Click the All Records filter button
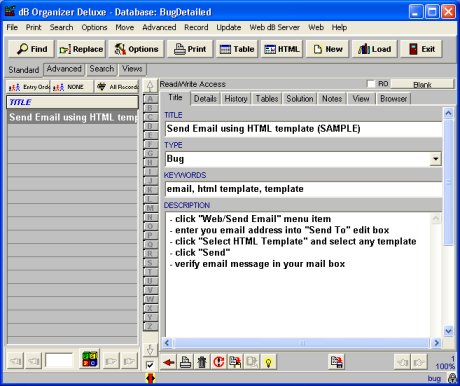Image resolution: width=460 pixels, height=386 pixels. pyautogui.click(x=117, y=87)
